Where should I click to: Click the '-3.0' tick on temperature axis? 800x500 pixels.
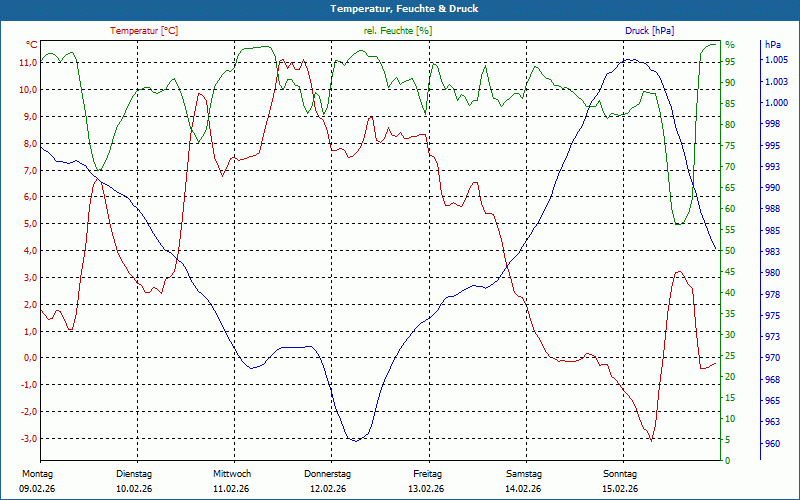pos(28,439)
